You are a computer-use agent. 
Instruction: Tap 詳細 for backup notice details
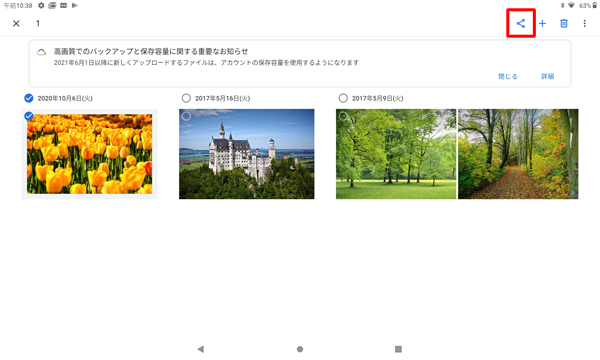[548, 77]
